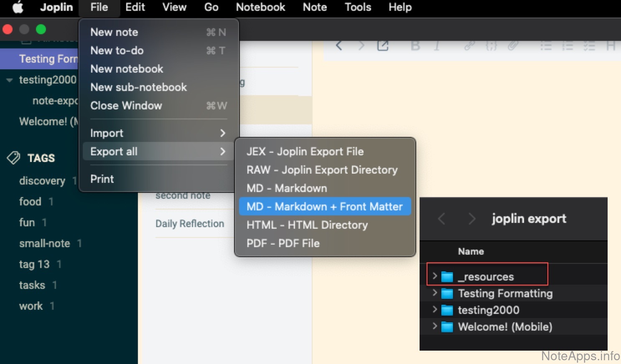
Task: Select New notebook from File menu
Action: pyautogui.click(x=127, y=69)
